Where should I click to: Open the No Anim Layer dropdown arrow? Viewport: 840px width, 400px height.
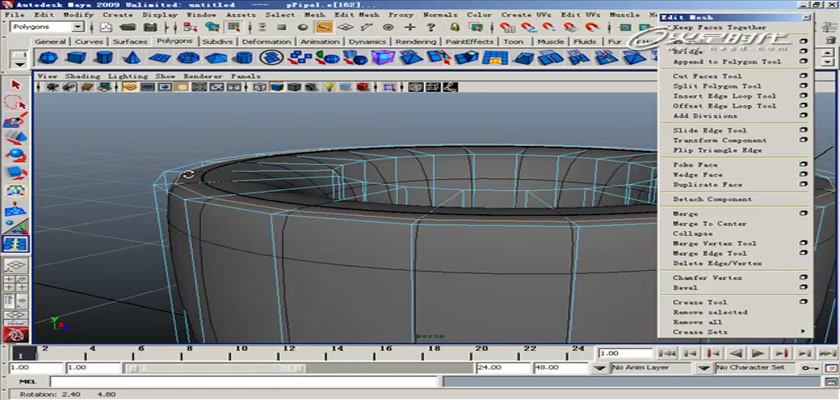coord(601,368)
